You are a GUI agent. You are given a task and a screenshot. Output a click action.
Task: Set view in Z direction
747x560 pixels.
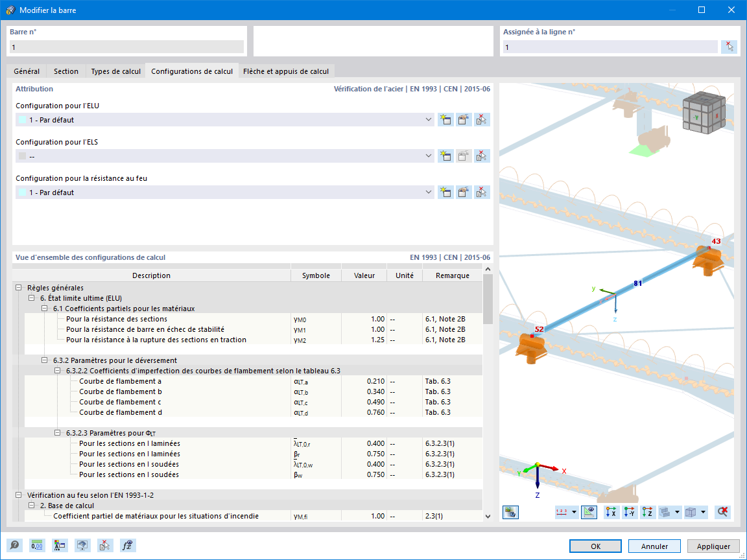coord(647,512)
